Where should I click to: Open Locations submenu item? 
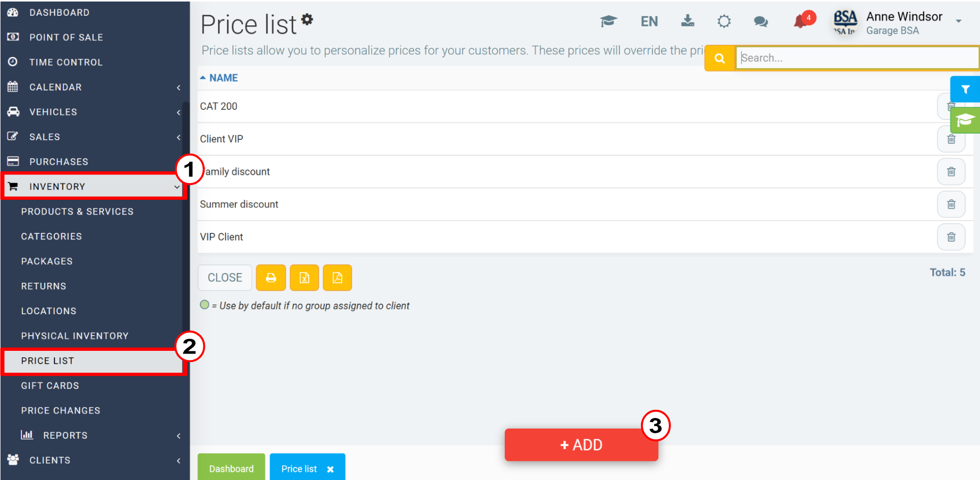pyautogui.click(x=49, y=311)
